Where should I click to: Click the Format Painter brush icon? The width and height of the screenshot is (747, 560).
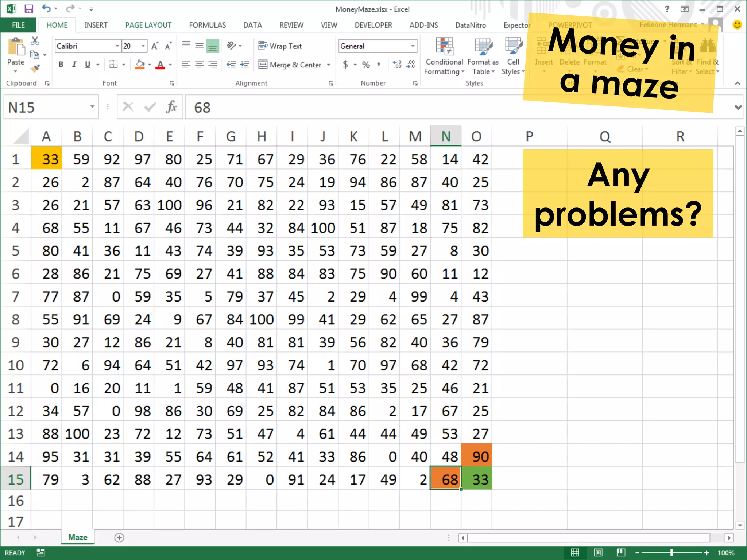click(x=35, y=68)
